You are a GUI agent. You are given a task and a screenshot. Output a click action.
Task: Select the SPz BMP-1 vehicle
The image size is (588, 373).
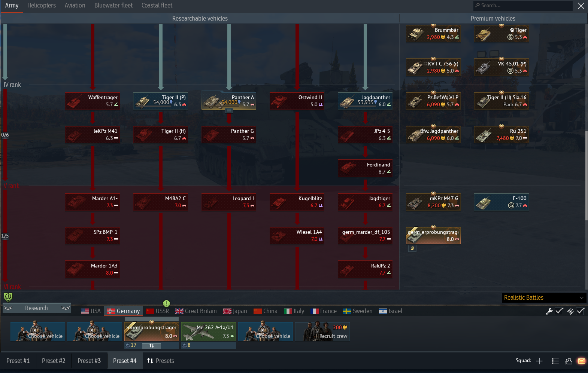tap(93, 236)
